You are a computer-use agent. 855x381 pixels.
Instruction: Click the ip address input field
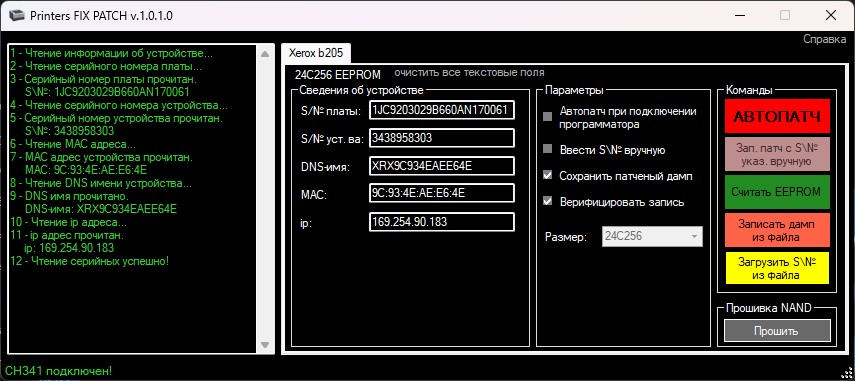pyautogui.click(x=442, y=222)
